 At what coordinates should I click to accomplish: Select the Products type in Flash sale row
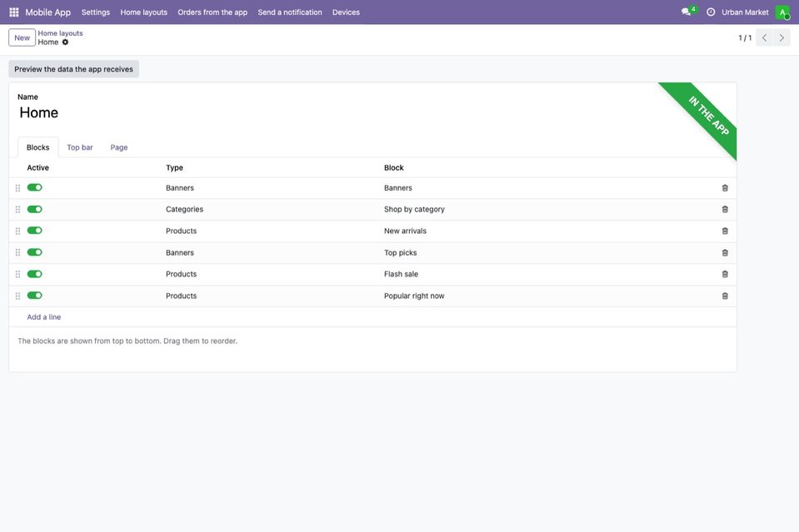pos(181,274)
